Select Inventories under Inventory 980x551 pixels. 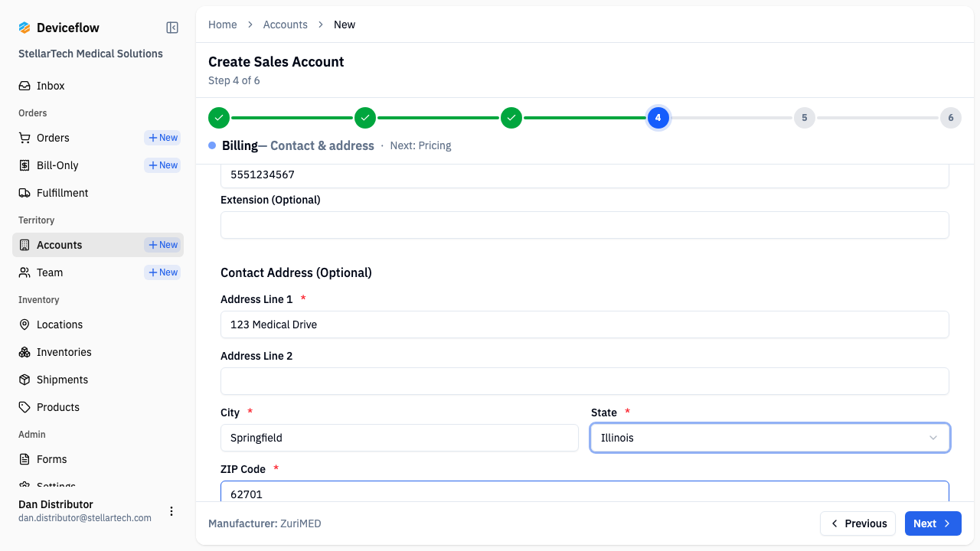pos(64,352)
